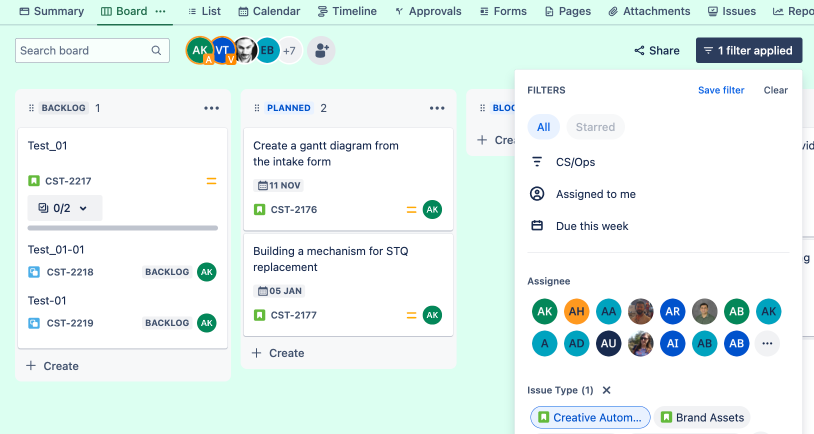
Task: Open the Timeline tab
Action: coord(347,11)
